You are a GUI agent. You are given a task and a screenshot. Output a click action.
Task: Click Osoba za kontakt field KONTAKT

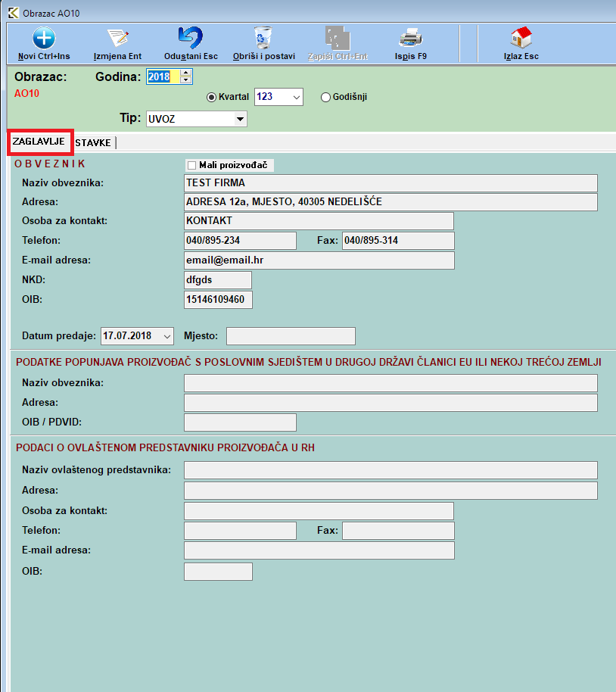(x=319, y=221)
